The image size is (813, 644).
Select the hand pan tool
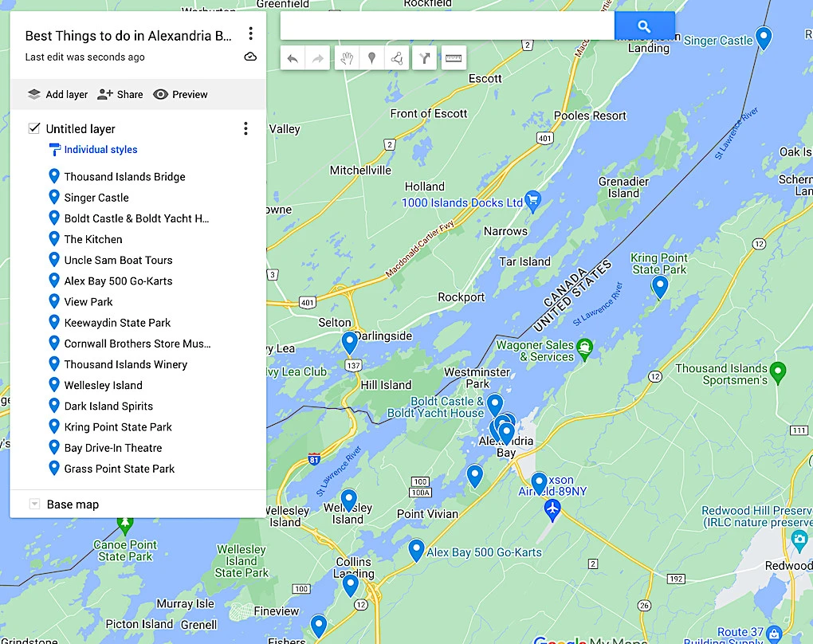point(347,58)
